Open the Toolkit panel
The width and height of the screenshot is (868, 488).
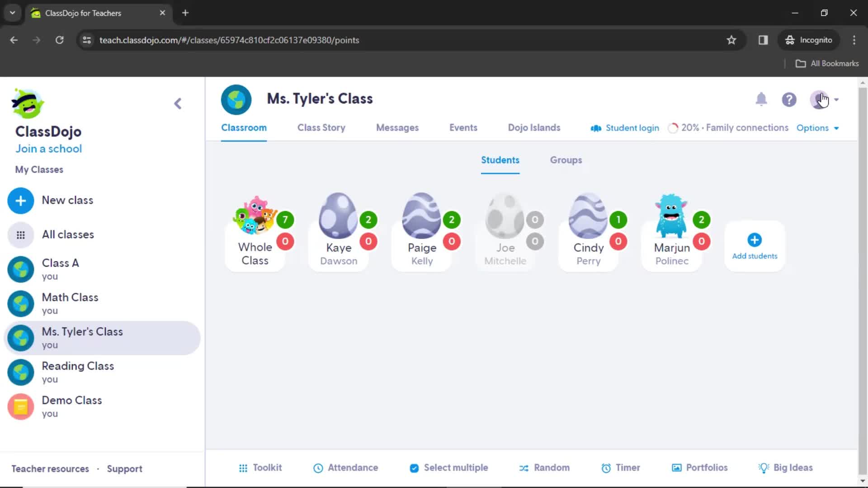(x=260, y=468)
